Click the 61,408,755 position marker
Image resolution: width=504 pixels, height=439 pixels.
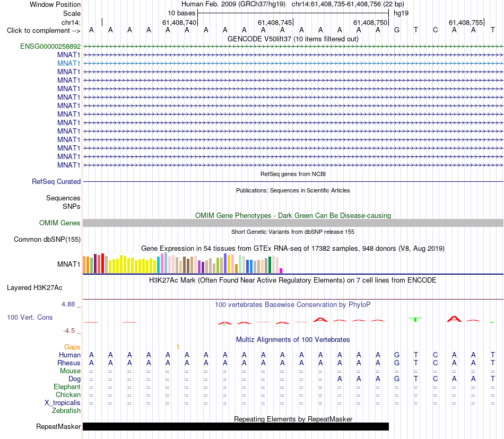click(466, 22)
